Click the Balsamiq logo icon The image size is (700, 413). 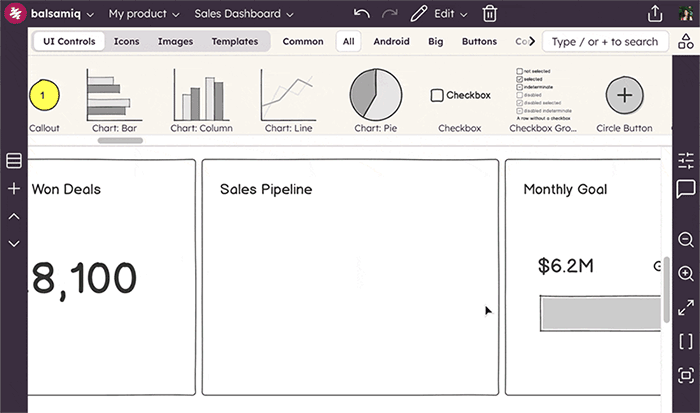point(15,13)
